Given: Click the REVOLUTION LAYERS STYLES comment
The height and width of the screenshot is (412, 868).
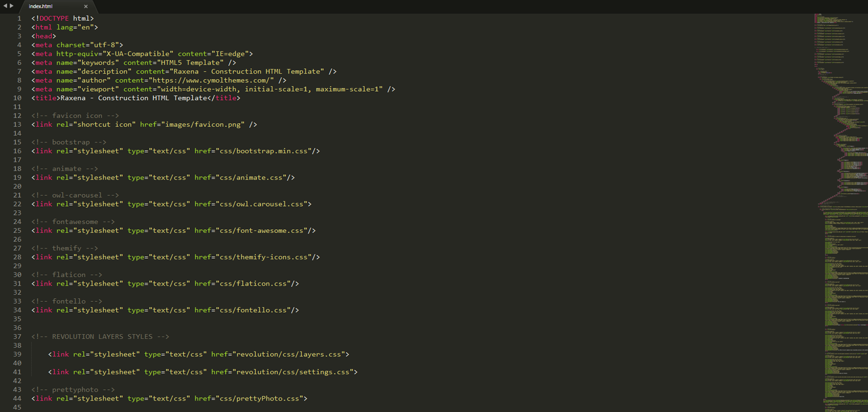Looking at the screenshot, I should coord(100,337).
